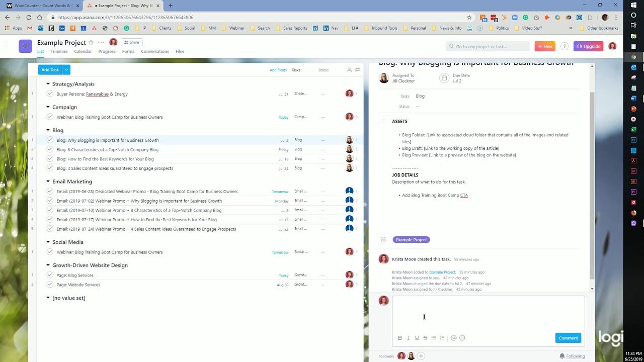This screenshot has width=644, height=362.
Task: Open the Add Task dropdown arrow
Action: click(67, 70)
